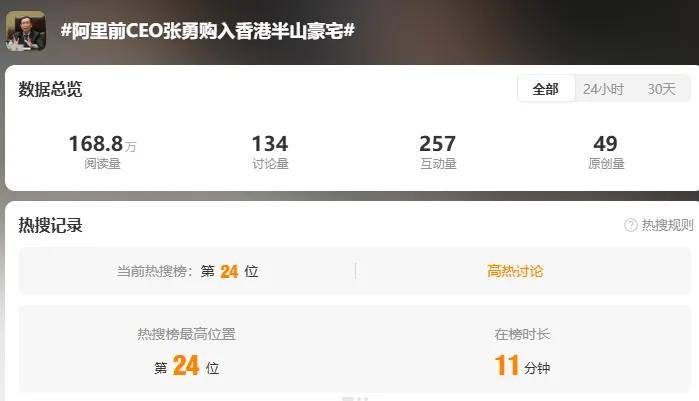
Task: Select the 全部 time range tab
Action: [x=546, y=89]
